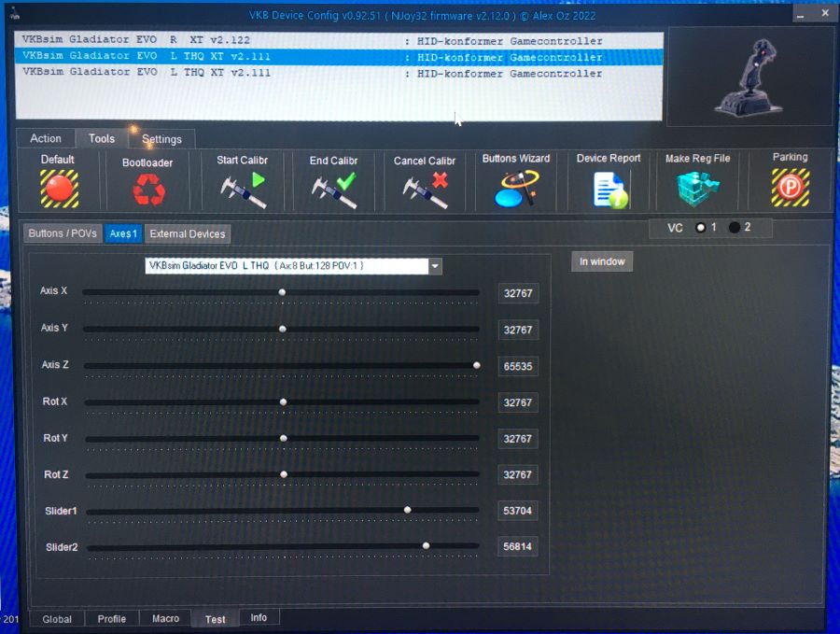Click the Rot Z slider handle
The height and width of the screenshot is (634, 840).
[x=284, y=474]
